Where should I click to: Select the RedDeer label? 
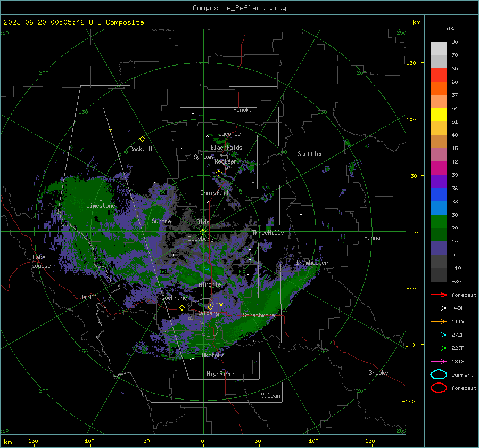pyautogui.click(x=226, y=161)
